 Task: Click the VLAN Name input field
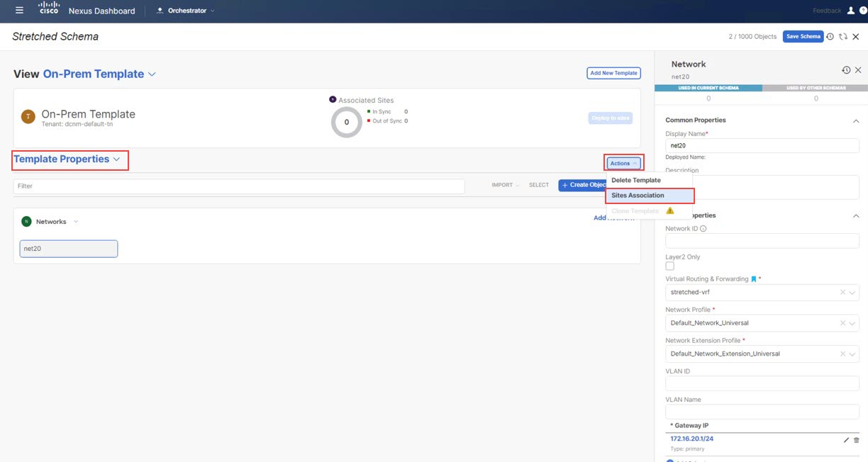pyautogui.click(x=762, y=412)
